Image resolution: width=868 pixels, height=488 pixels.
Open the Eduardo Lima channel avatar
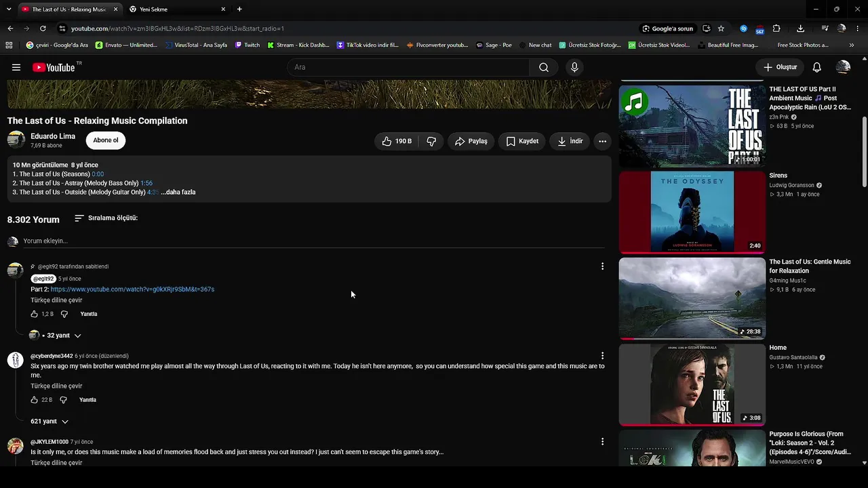coord(16,140)
